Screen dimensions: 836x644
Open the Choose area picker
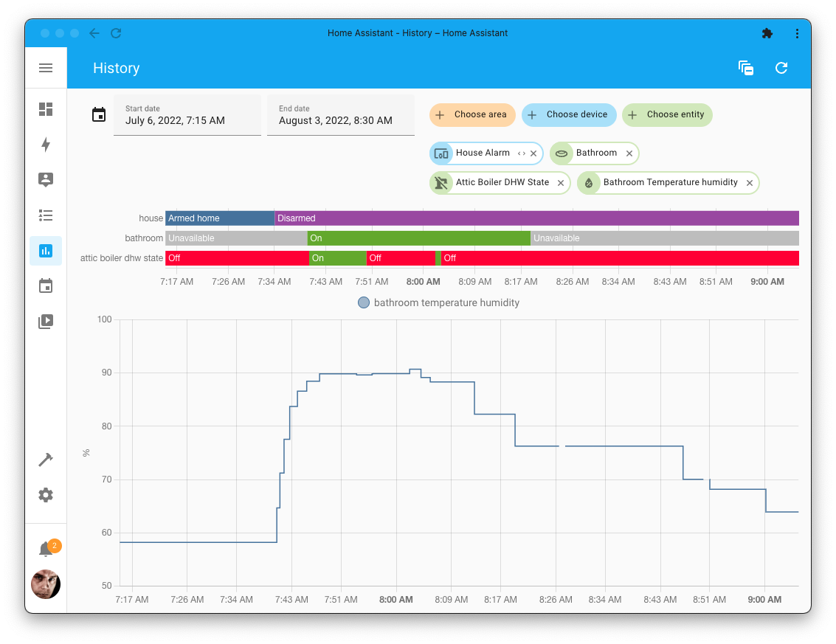472,114
